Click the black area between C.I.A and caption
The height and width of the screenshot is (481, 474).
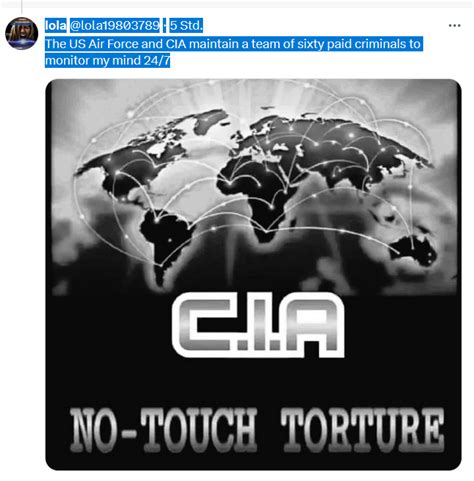pos(253,382)
